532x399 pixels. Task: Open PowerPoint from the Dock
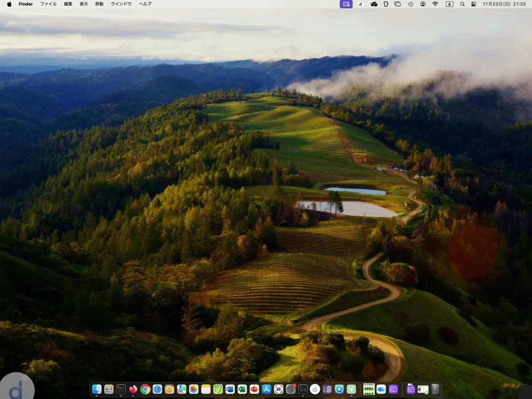coord(254,389)
